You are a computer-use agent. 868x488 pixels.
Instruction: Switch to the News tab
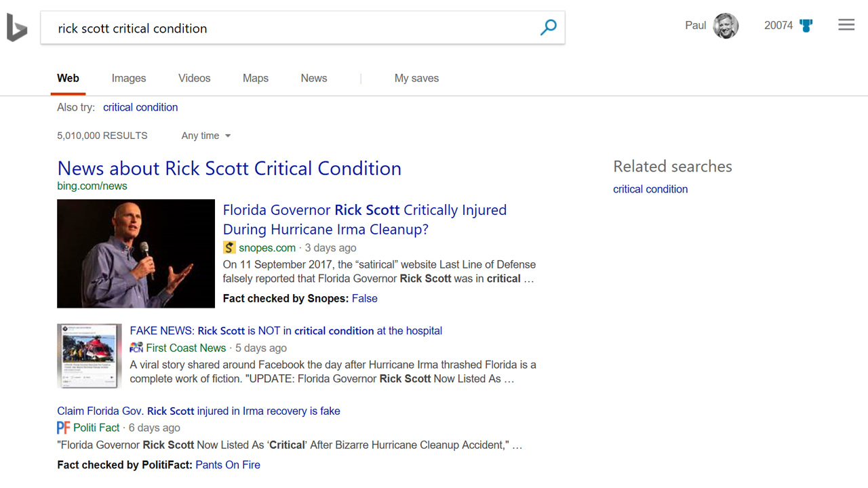(313, 78)
